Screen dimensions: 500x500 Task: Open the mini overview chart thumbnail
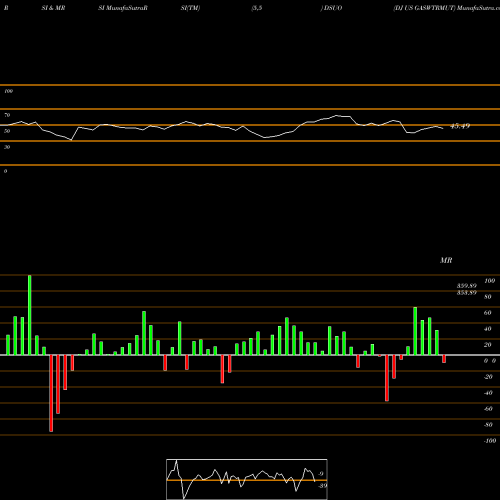click(247, 479)
